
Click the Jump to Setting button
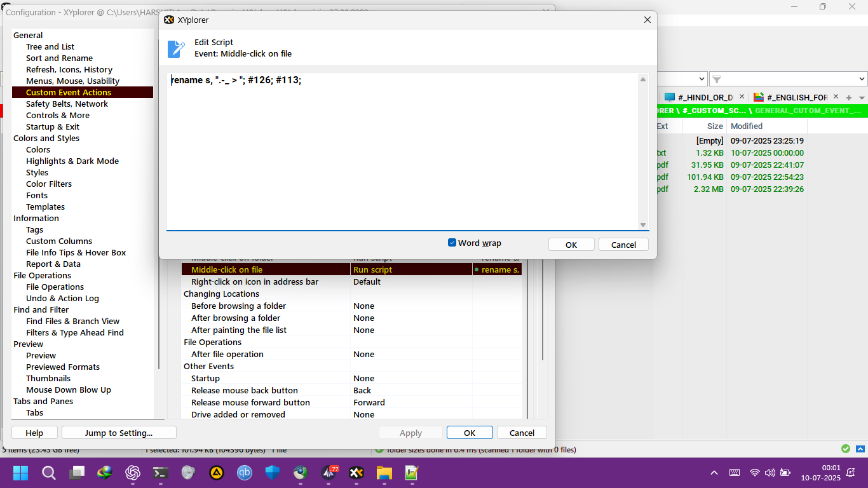[x=118, y=432]
